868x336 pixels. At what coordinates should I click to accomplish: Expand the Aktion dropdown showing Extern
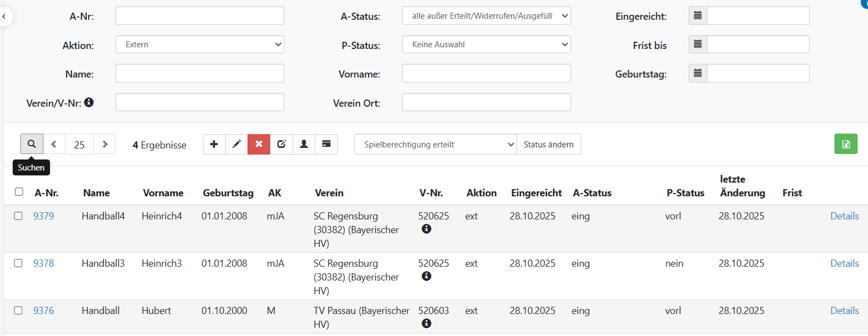[200, 45]
